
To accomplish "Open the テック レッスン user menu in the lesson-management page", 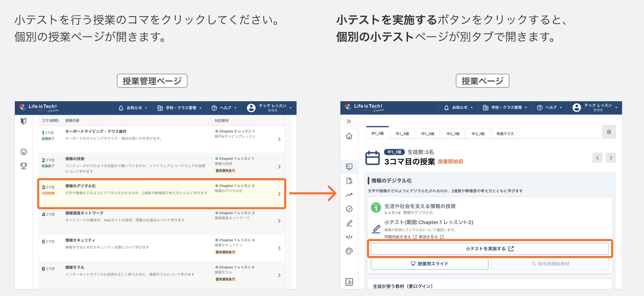I will click(270, 108).
